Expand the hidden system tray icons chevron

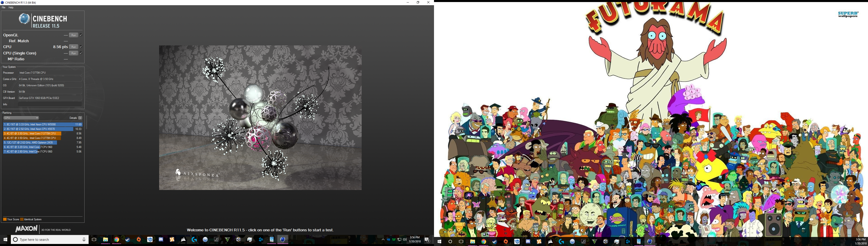tap(383, 240)
